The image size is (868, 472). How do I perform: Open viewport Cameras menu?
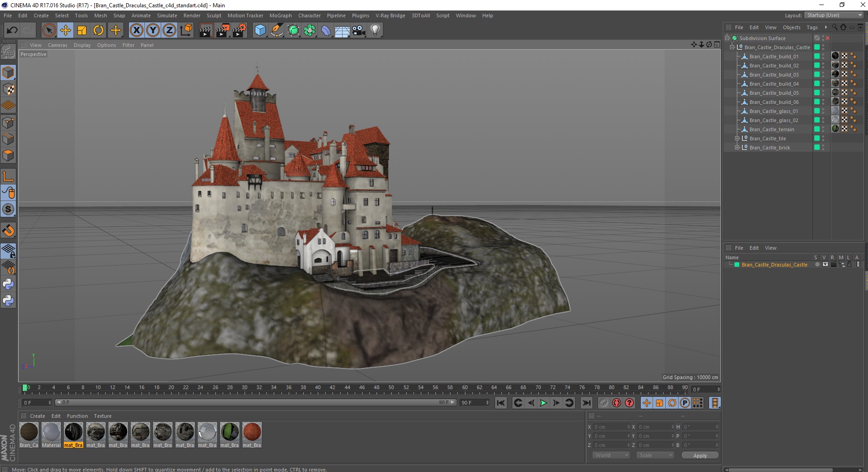click(x=57, y=45)
